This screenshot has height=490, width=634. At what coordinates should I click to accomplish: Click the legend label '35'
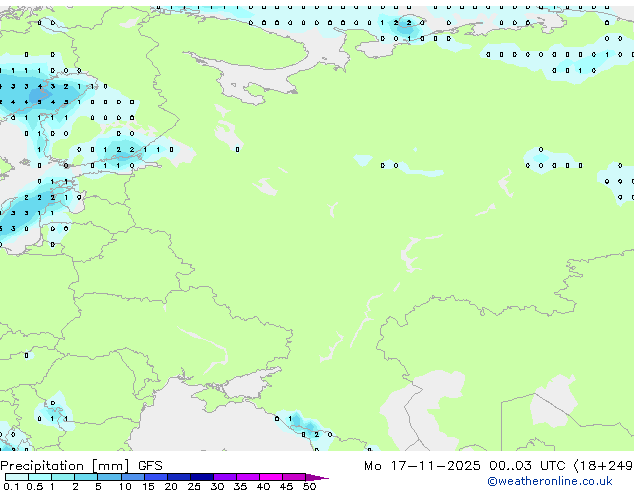pyautogui.click(x=240, y=486)
